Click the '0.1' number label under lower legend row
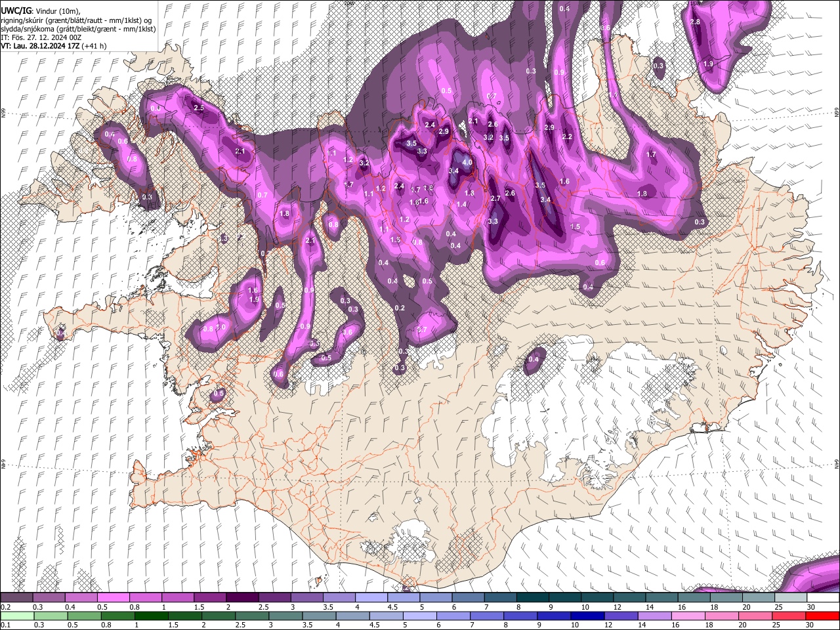Image resolution: width=840 pixels, height=630 pixels. tap(5, 625)
